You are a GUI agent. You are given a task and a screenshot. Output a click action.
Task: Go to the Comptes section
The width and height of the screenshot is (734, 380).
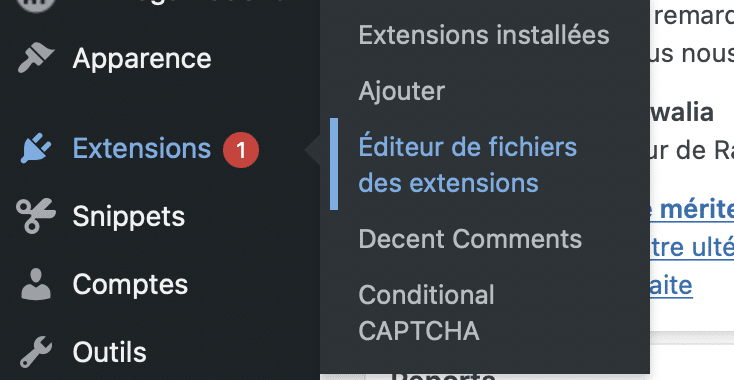(x=130, y=284)
